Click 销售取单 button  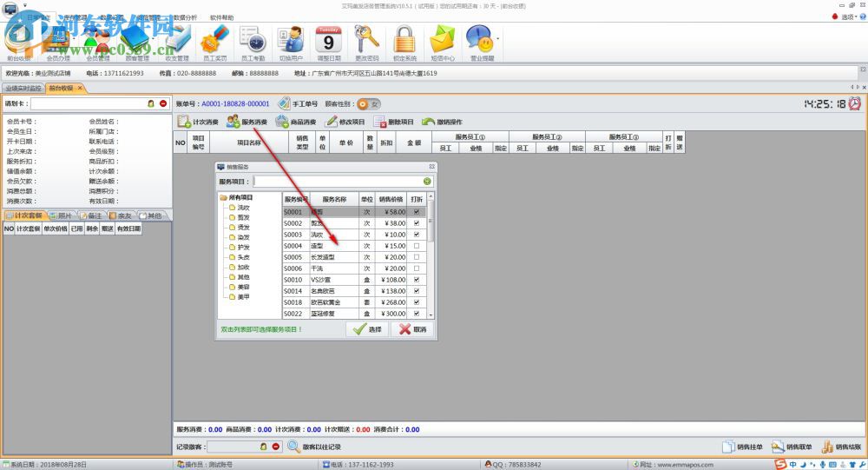point(792,447)
